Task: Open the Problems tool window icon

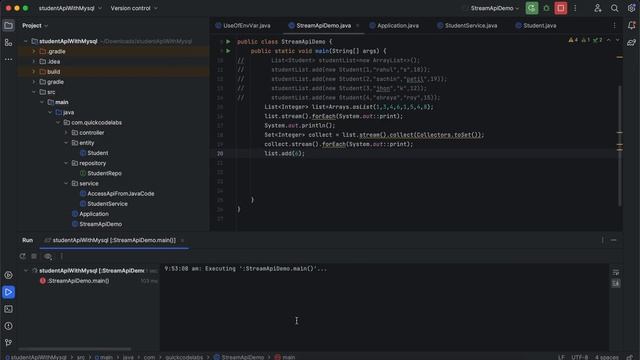Action: [x=8, y=326]
